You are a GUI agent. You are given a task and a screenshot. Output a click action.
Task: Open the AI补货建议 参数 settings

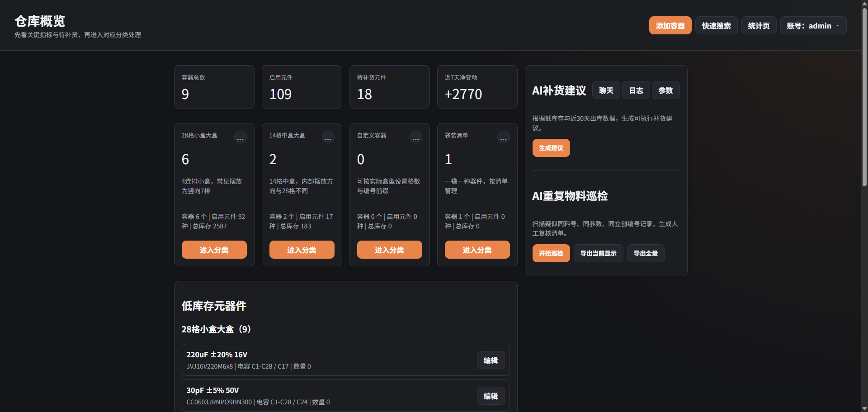tap(665, 90)
